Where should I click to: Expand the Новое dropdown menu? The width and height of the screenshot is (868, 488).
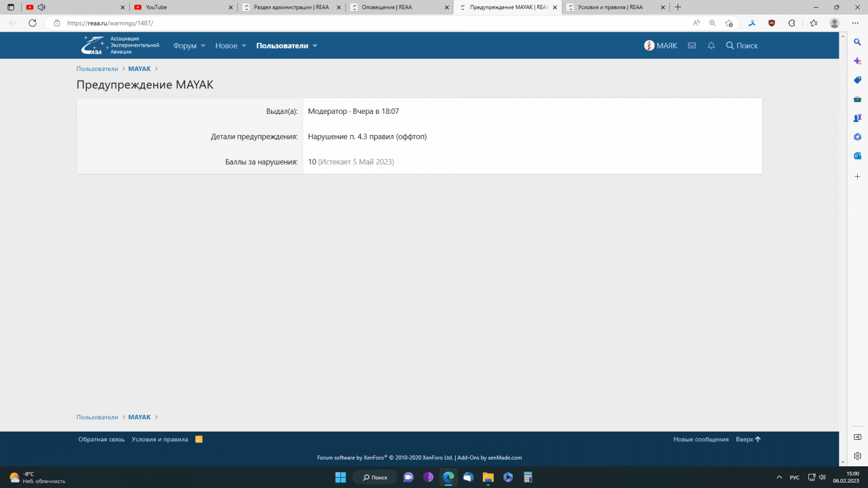click(x=231, y=46)
